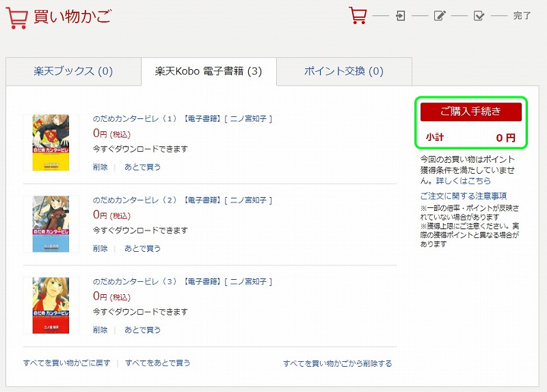The width and height of the screenshot is (547, 392).
Task: Click volume 3 red book cover thumbnail
Action: click(51, 305)
